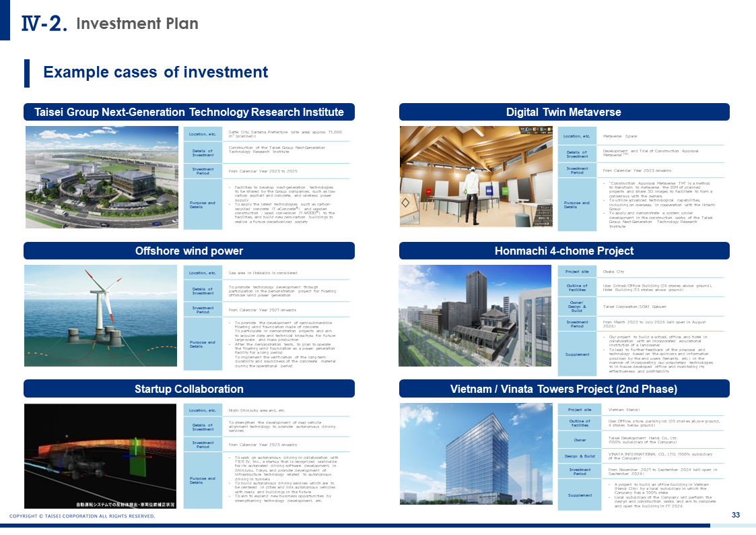Select "Nishi-Shinjuku area and, etc." value

tap(256, 410)
